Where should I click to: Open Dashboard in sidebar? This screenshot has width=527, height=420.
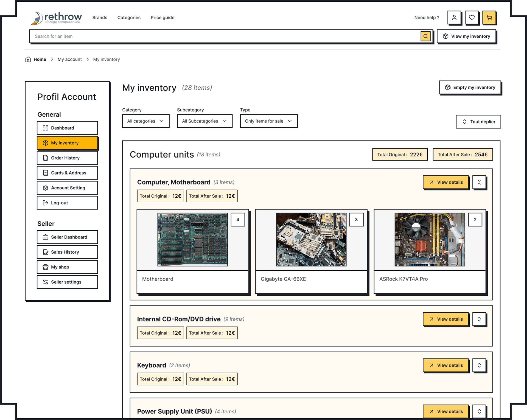tap(67, 128)
